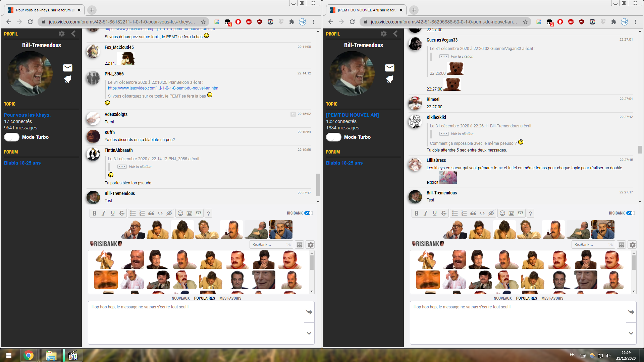
Task: Click the spoiler icon in left editor
Action: point(169,213)
